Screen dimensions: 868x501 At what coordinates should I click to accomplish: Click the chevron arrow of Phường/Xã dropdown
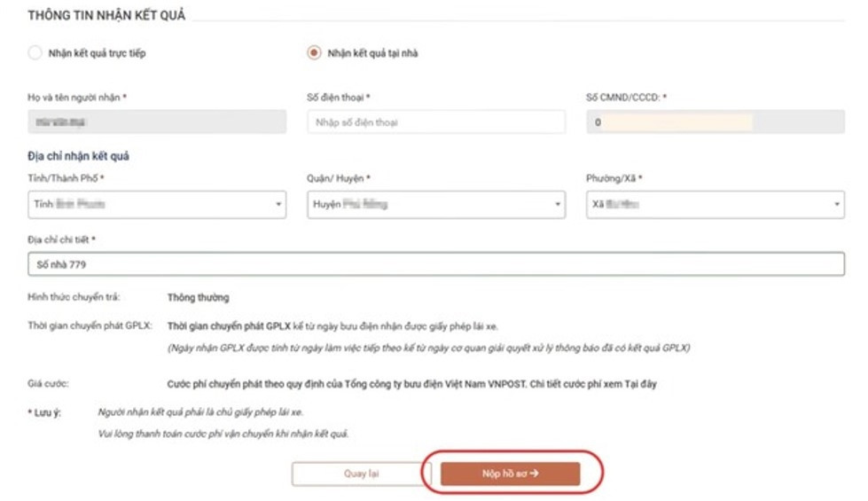tap(837, 205)
